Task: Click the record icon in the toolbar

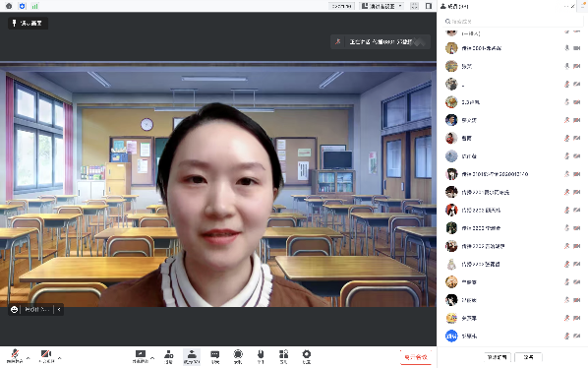Action: point(238,356)
